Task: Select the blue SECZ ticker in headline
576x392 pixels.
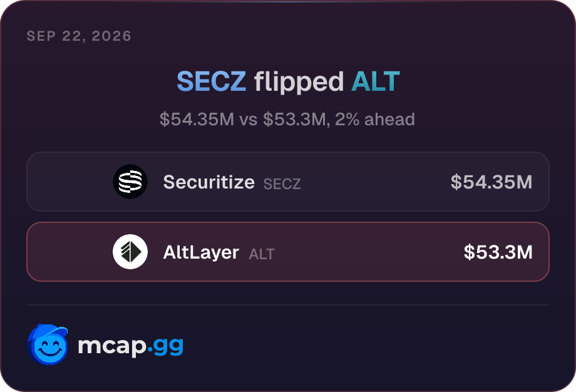Action: (x=211, y=81)
